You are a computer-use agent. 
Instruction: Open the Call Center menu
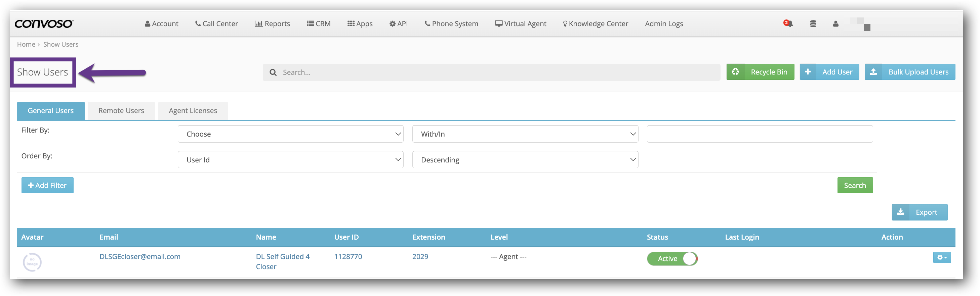[216, 23]
